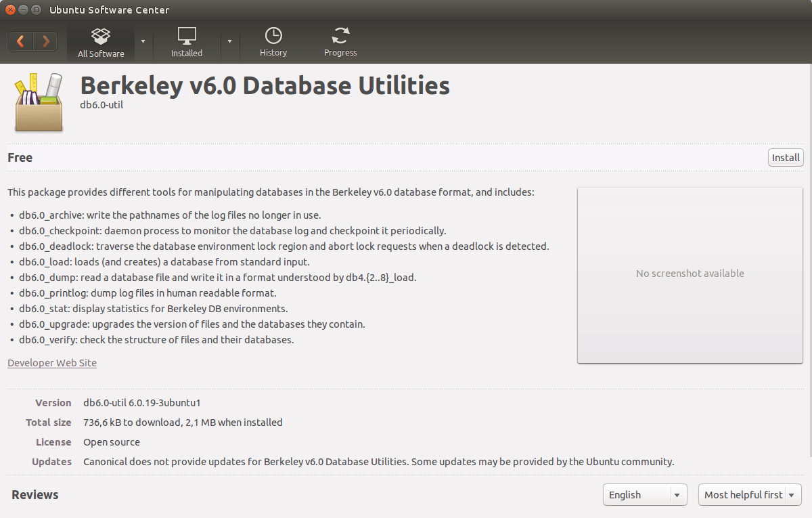The height and width of the screenshot is (518, 812).
Task: Open the Progress view
Action: (340, 43)
